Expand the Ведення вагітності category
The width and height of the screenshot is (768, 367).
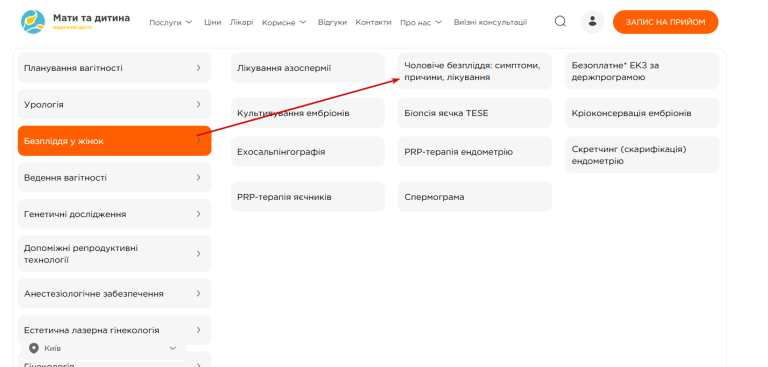[115, 177]
